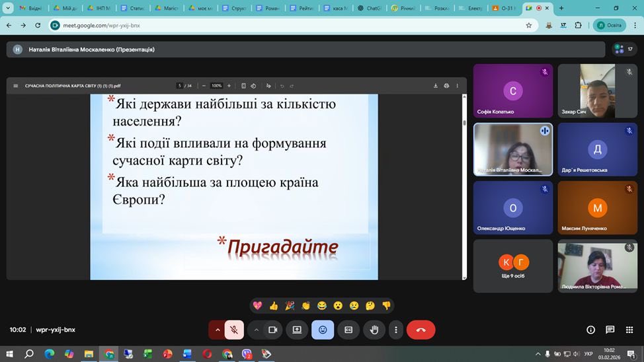Zoom in PDF with plus button
644x362 pixels.
(229, 86)
